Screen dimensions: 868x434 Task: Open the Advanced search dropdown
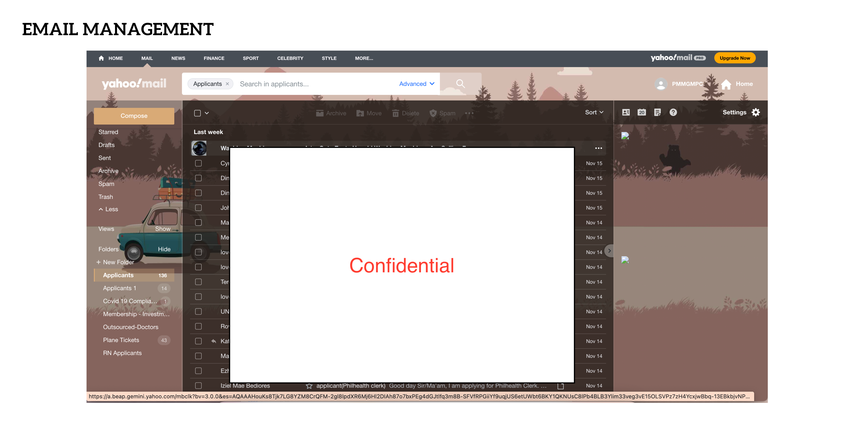[x=416, y=84]
